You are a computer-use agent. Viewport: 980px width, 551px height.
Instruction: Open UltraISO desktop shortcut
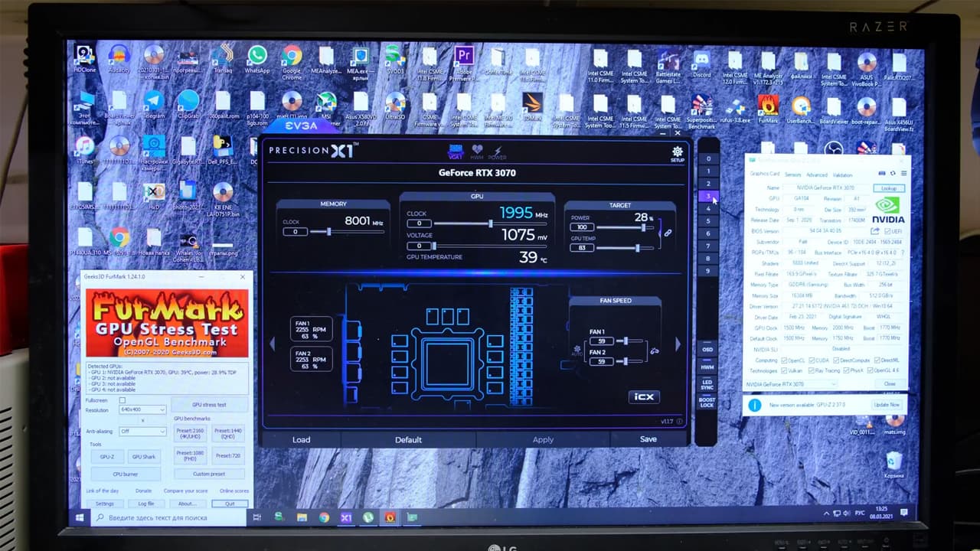[395, 106]
